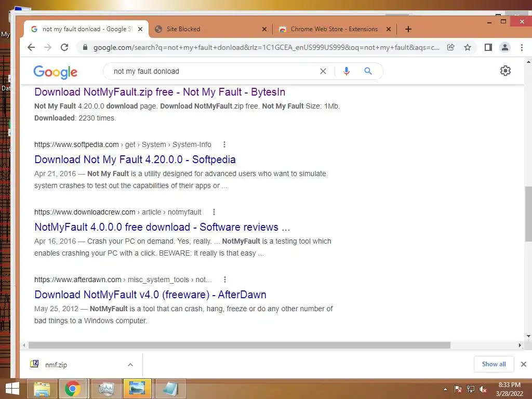This screenshot has width=532, height=399.
Task: Open Google quick settings gear
Action: (505, 71)
